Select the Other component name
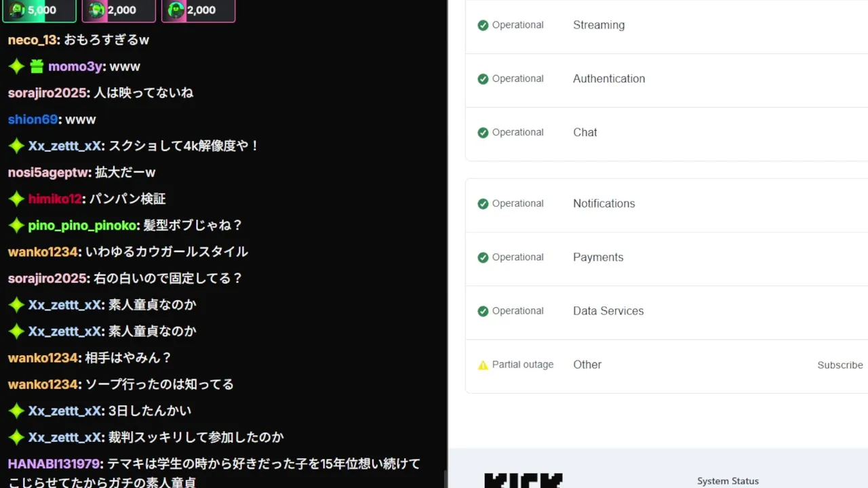 587,365
